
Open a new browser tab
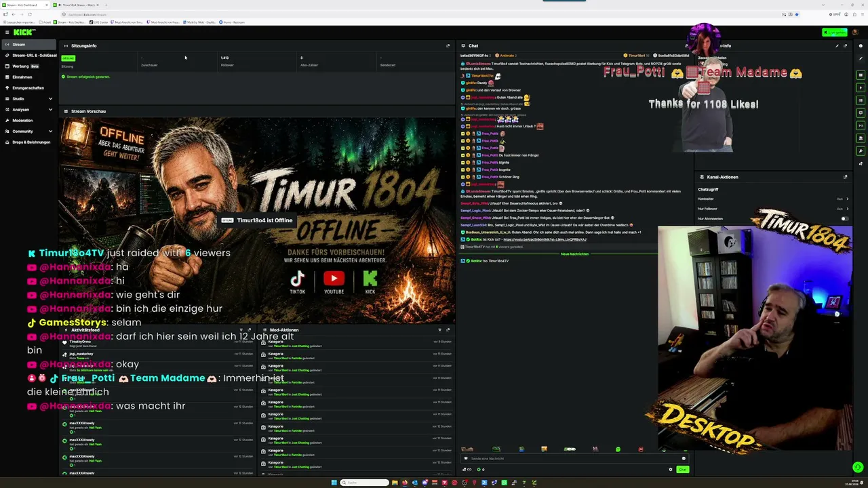[x=106, y=5]
